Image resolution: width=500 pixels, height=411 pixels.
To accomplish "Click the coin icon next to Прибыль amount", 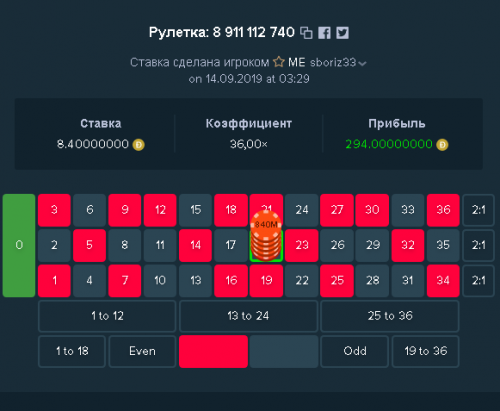I will (442, 145).
